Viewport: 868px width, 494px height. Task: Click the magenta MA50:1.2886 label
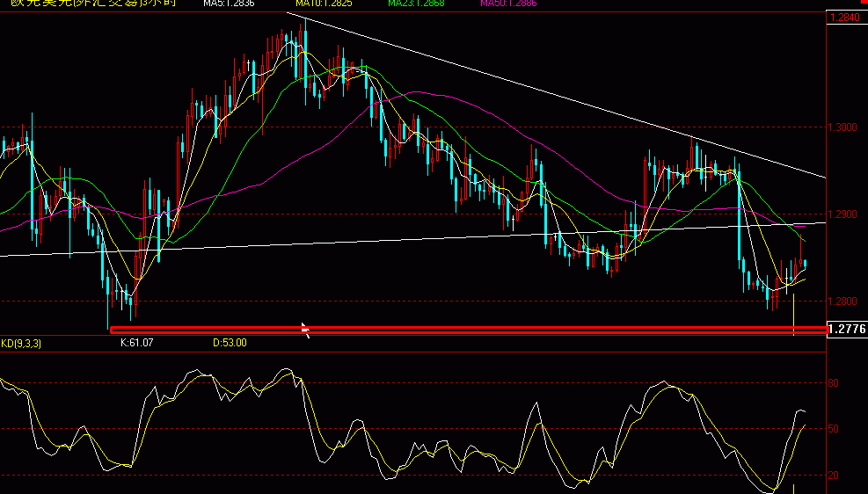(x=507, y=3)
